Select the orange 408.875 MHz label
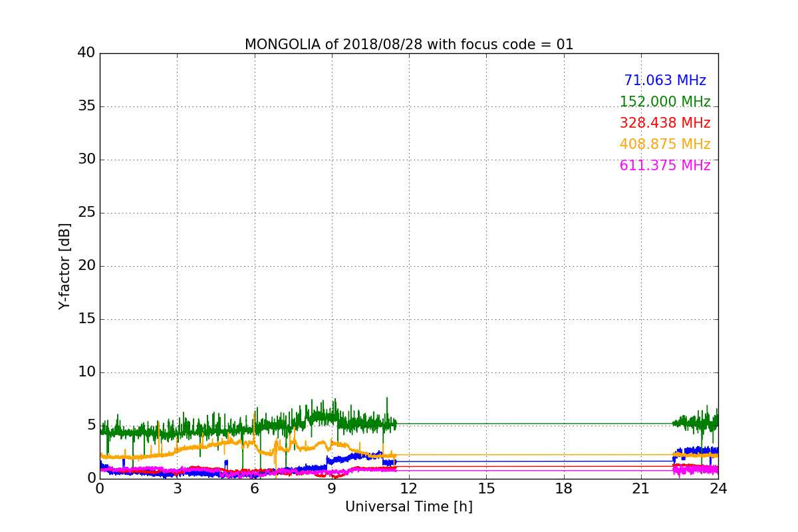Screen dimensions: 798x532 tap(665, 144)
